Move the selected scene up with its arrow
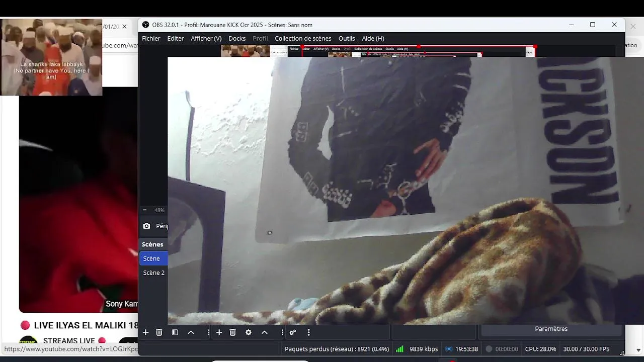 click(x=191, y=332)
